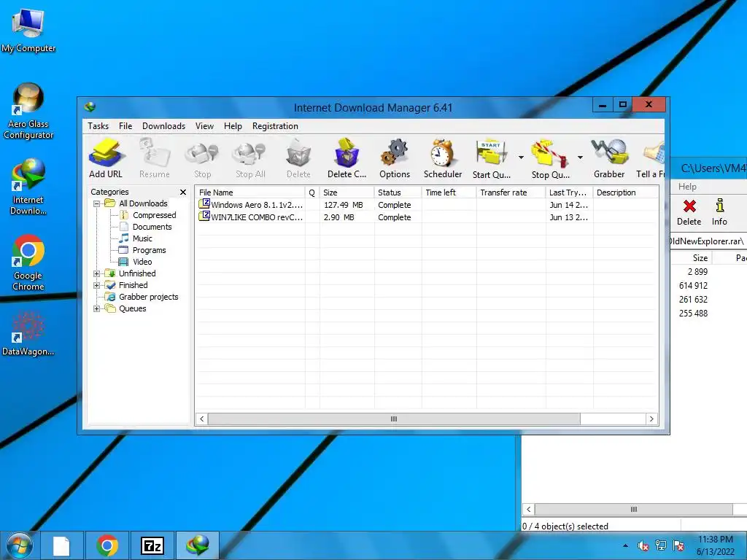Open the Downloads menu

pos(163,125)
